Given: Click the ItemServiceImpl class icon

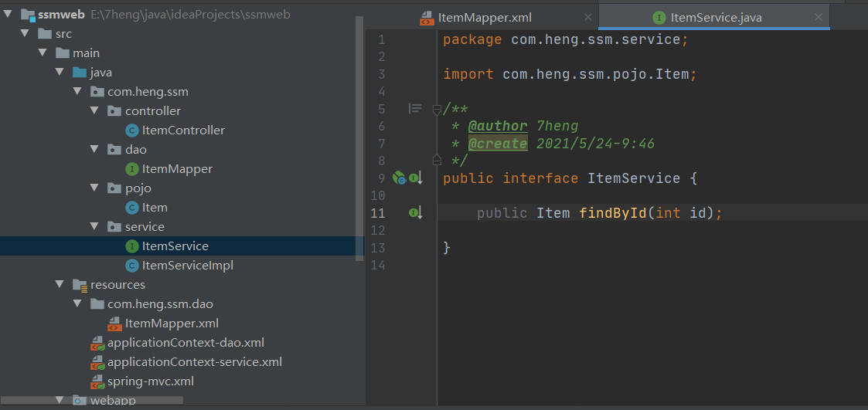Looking at the screenshot, I should click(x=131, y=266).
